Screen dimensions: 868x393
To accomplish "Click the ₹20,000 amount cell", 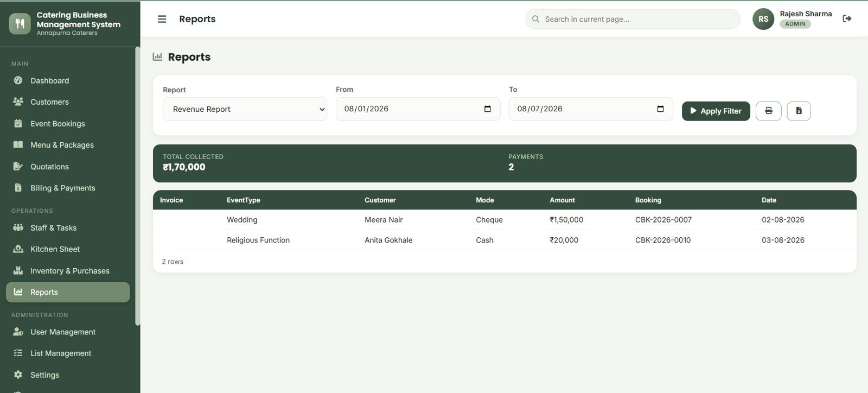I will [564, 240].
